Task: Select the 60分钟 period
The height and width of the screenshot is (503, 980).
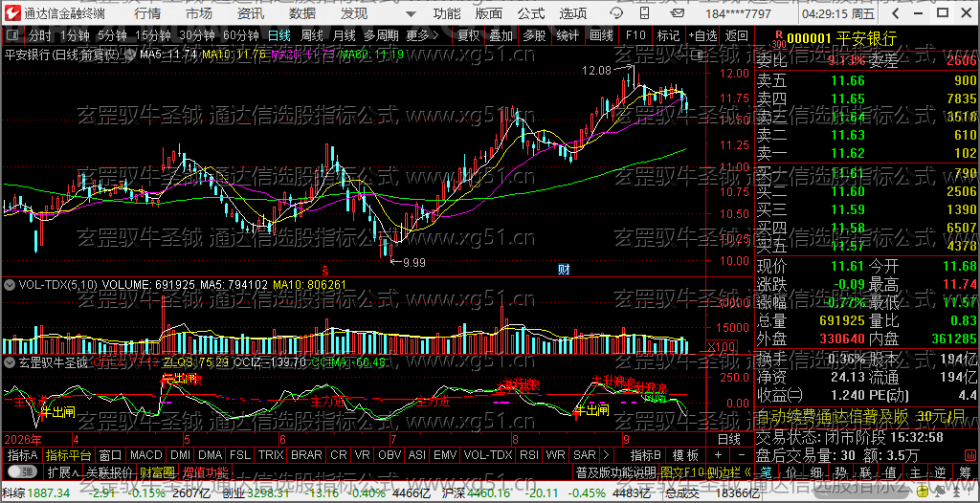Action: click(x=240, y=35)
